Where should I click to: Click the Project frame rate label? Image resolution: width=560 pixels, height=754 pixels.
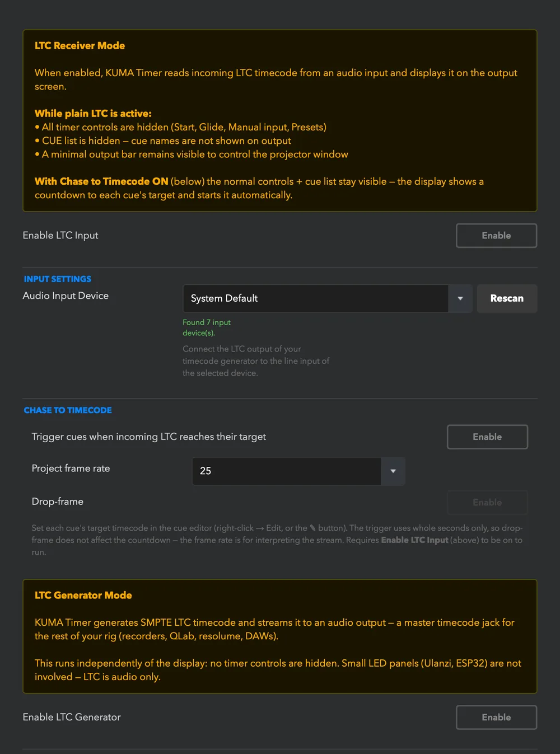click(71, 469)
